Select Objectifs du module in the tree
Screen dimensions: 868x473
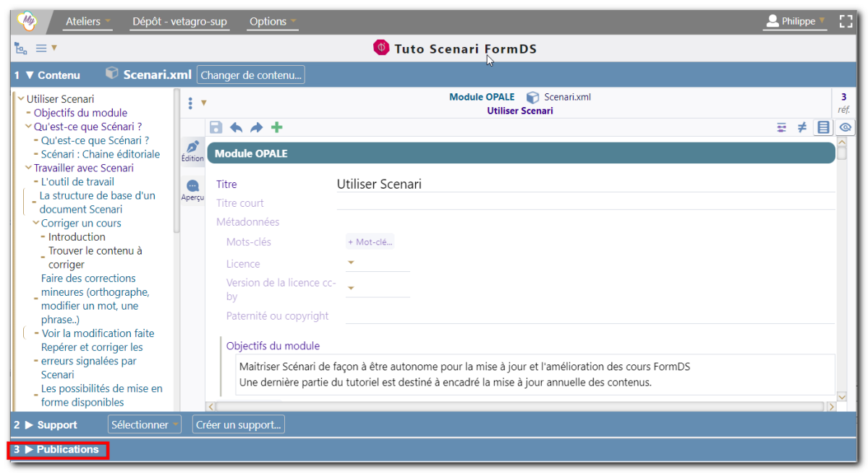coord(80,113)
